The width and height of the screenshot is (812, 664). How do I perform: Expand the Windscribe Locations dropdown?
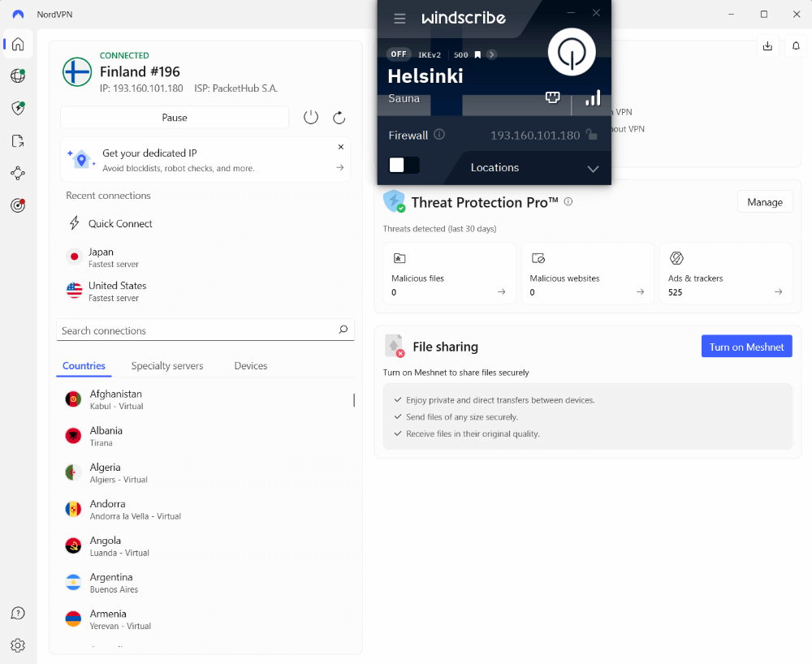click(x=593, y=169)
